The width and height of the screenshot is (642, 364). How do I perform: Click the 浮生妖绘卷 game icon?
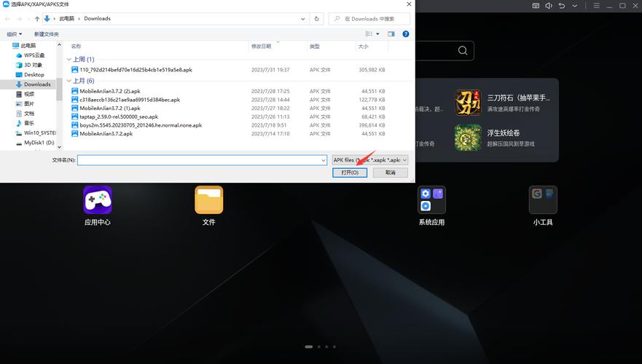(468, 138)
